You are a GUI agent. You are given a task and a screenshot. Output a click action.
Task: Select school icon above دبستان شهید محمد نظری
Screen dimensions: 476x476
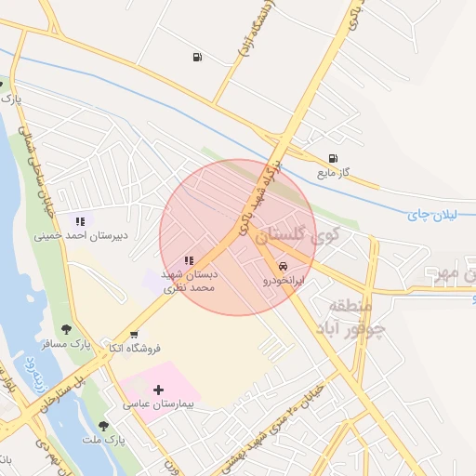pyautogui.click(x=189, y=260)
